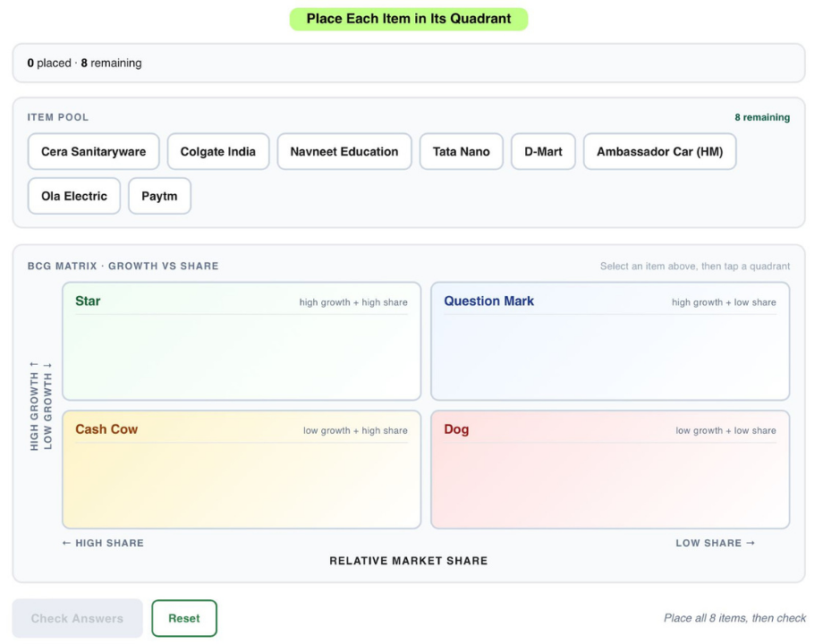Click 'high growth + high share' caption

tap(353, 302)
